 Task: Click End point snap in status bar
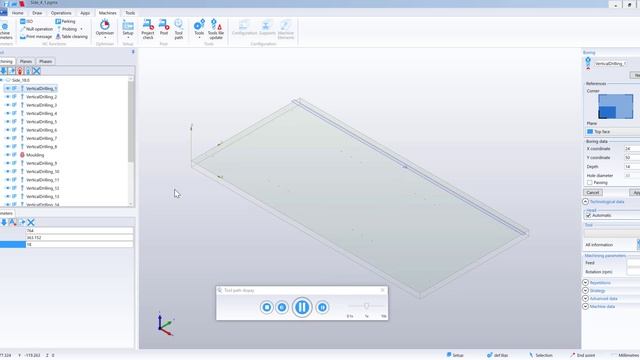click(x=583, y=355)
